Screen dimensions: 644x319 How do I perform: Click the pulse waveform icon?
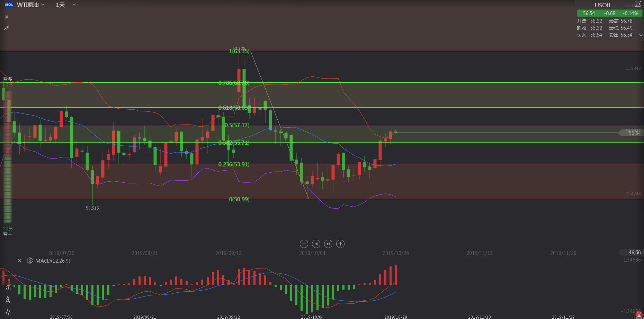(8, 312)
